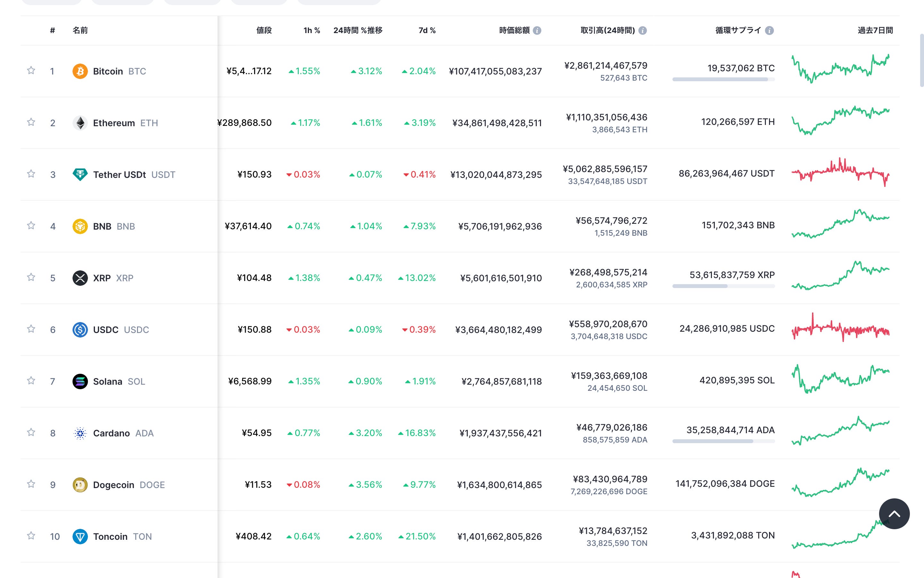Sort by 24時間 %推移 column header
Viewport: 924px width, 578px height.
pos(358,30)
